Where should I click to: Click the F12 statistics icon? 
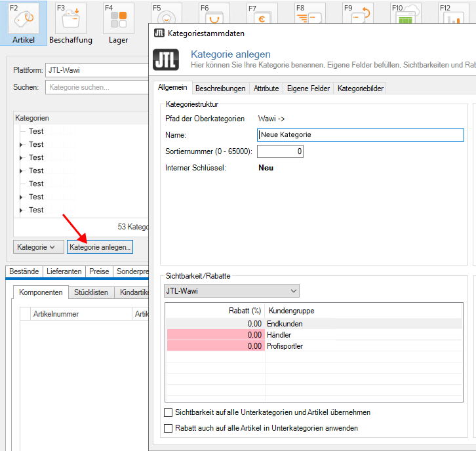pos(454,13)
